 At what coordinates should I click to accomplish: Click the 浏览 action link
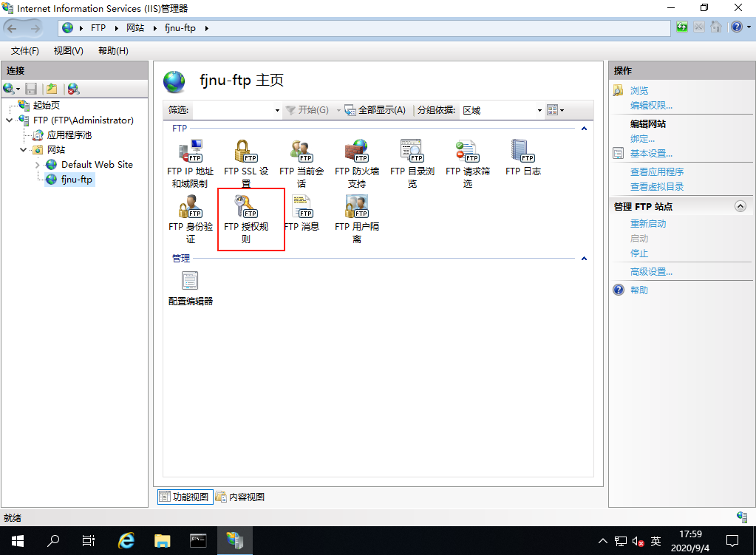click(x=638, y=91)
